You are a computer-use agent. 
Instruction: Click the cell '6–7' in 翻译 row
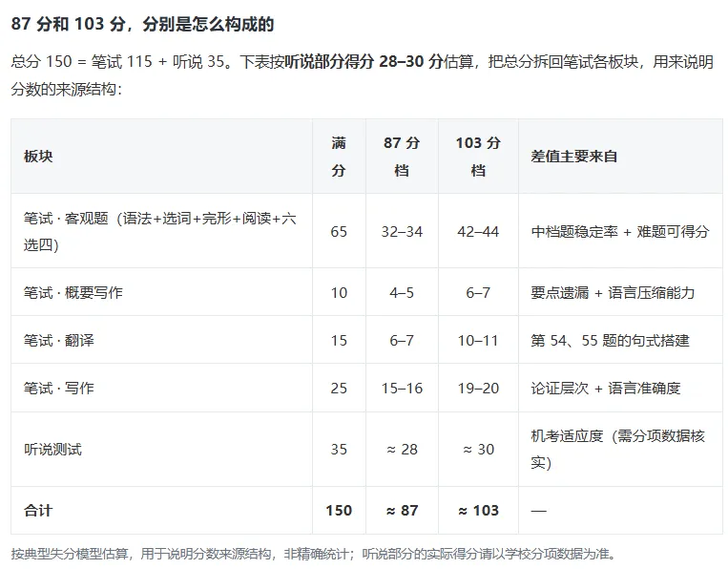[402, 341]
